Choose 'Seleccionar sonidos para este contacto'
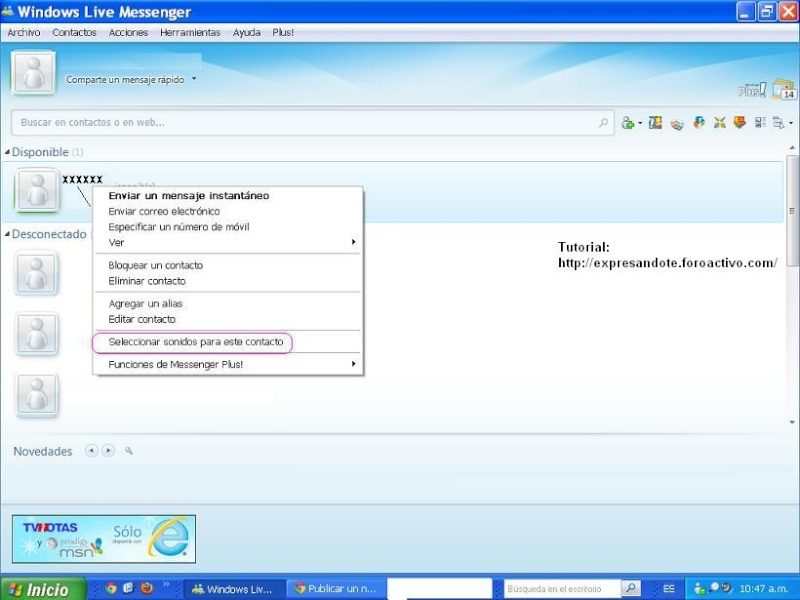Viewport: 800px width, 600px height. [228, 342]
